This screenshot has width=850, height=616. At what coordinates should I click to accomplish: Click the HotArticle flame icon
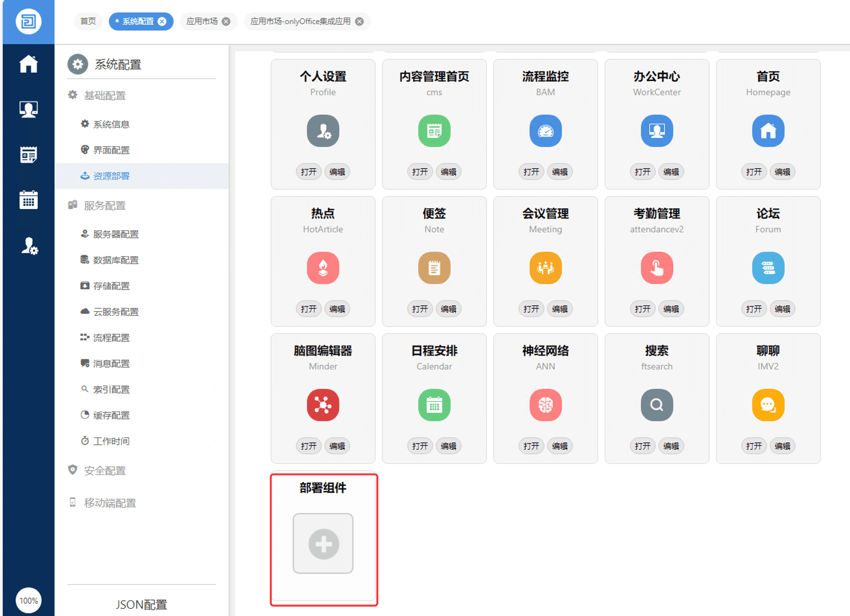323,268
